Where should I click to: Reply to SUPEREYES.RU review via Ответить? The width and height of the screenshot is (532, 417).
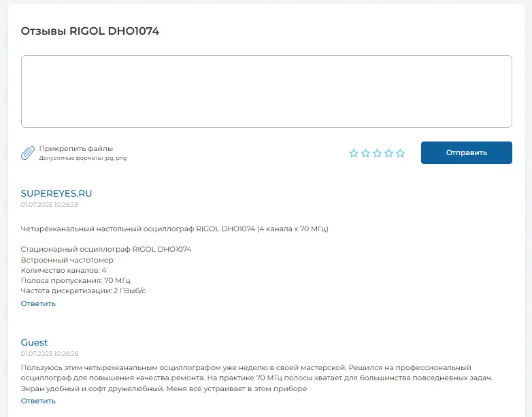click(x=38, y=303)
